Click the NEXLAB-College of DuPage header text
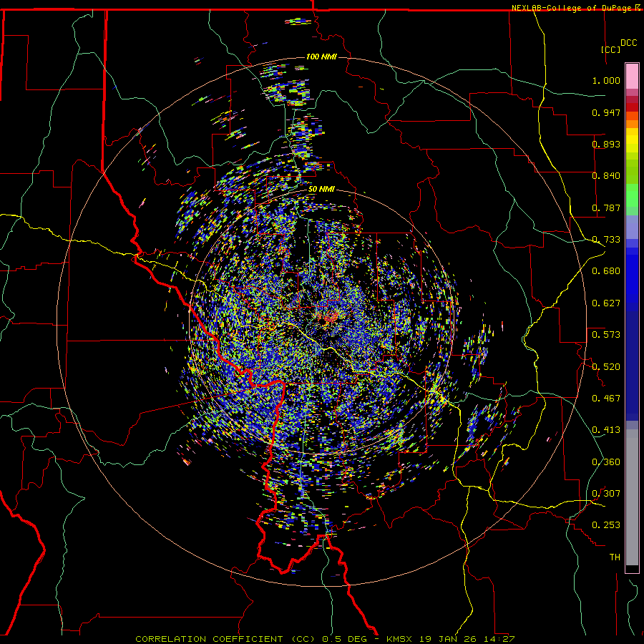 pyautogui.click(x=571, y=8)
